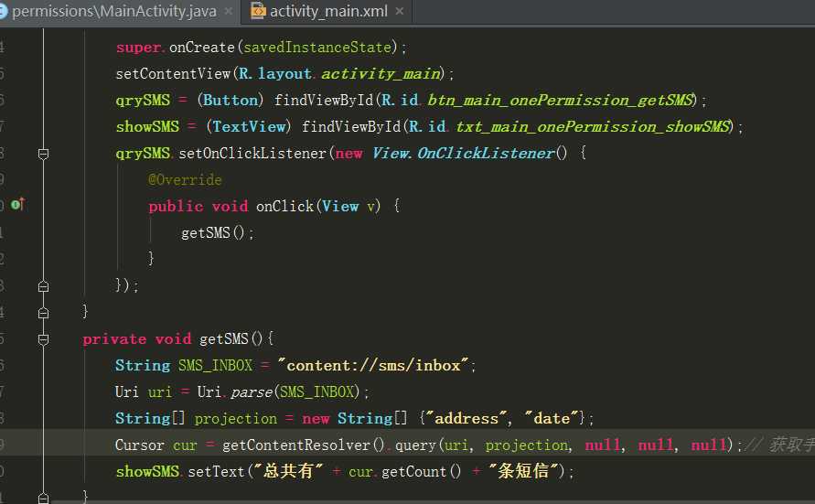Click the fold end marker closing getSMS
This screenshot has height=504, width=815.
coord(44,498)
